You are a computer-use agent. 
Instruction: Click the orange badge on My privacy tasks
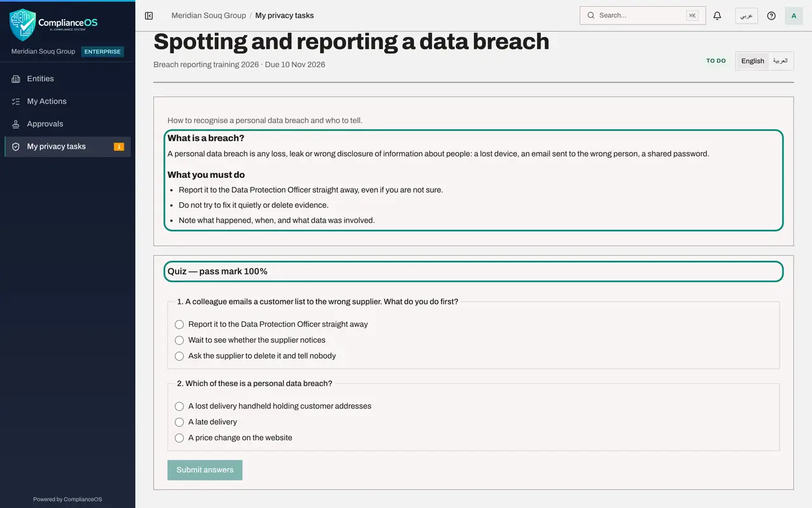click(x=119, y=147)
